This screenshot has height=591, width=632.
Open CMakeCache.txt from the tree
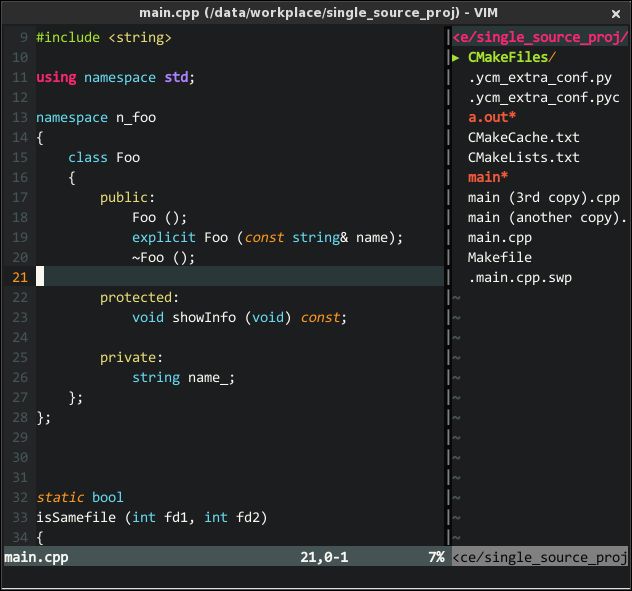pyautogui.click(x=524, y=137)
